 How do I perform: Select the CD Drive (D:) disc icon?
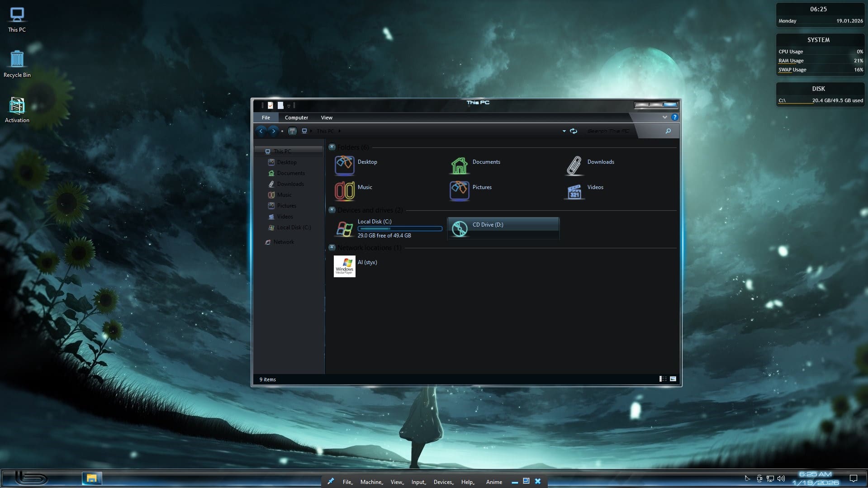click(x=460, y=228)
